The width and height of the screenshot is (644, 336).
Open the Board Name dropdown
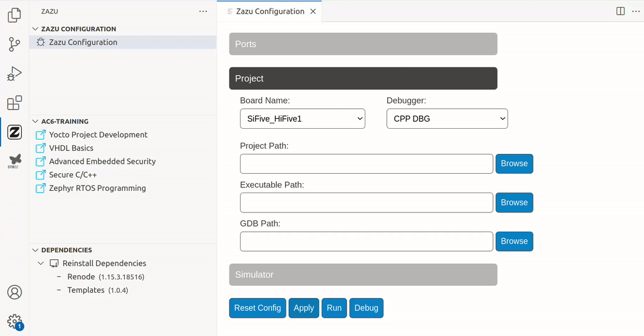click(x=302, y=119)
